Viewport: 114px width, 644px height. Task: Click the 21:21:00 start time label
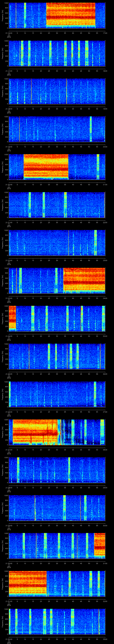9,223
